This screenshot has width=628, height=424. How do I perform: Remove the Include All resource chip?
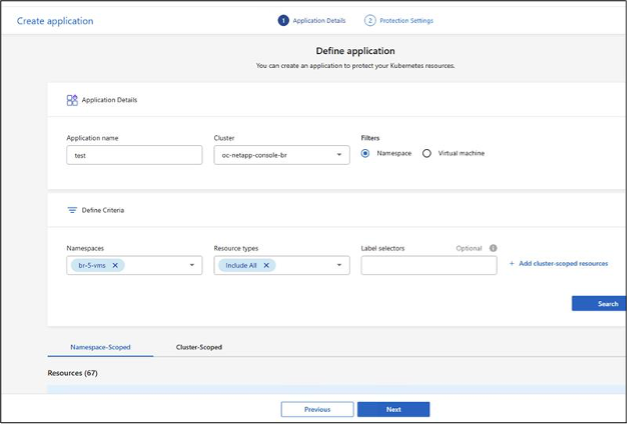[266, 265]
